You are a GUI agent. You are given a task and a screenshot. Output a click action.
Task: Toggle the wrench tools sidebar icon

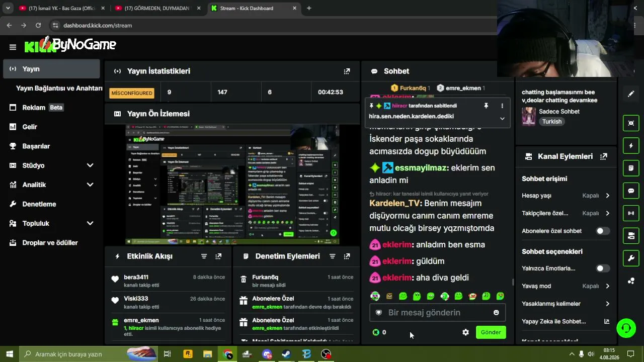631,258
